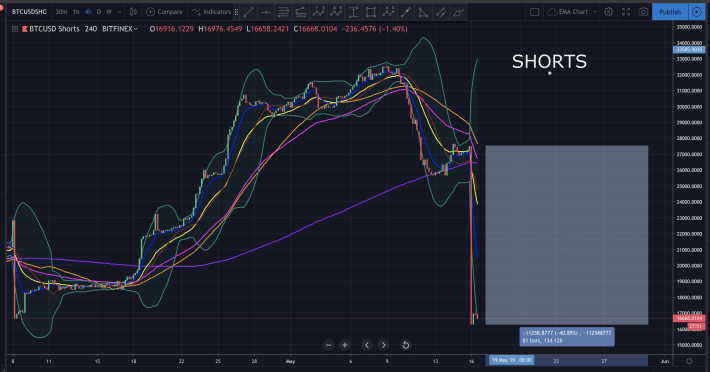Click the 27:51 countdown label
This screenshot has width=710, height=372.
(x=695, y=326)
